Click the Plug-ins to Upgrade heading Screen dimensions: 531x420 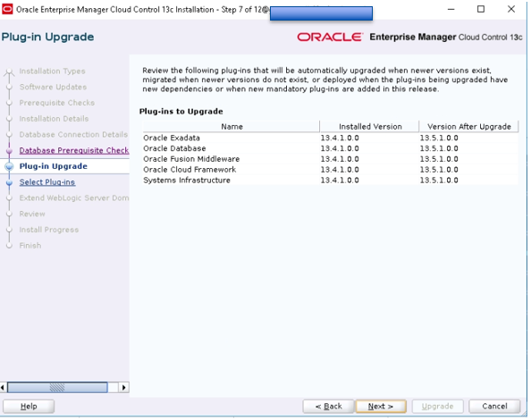(181, 112)
